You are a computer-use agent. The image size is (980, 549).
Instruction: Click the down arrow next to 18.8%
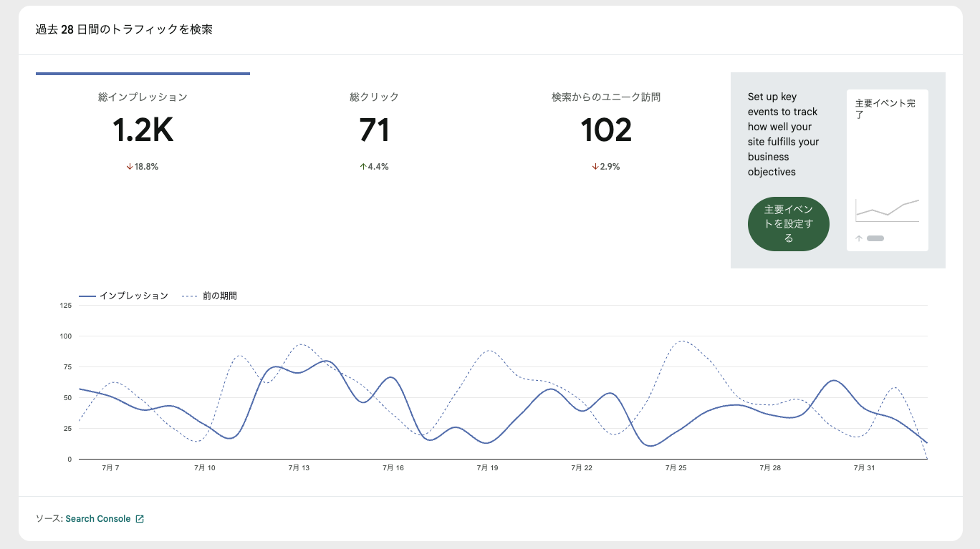point(130,167)
